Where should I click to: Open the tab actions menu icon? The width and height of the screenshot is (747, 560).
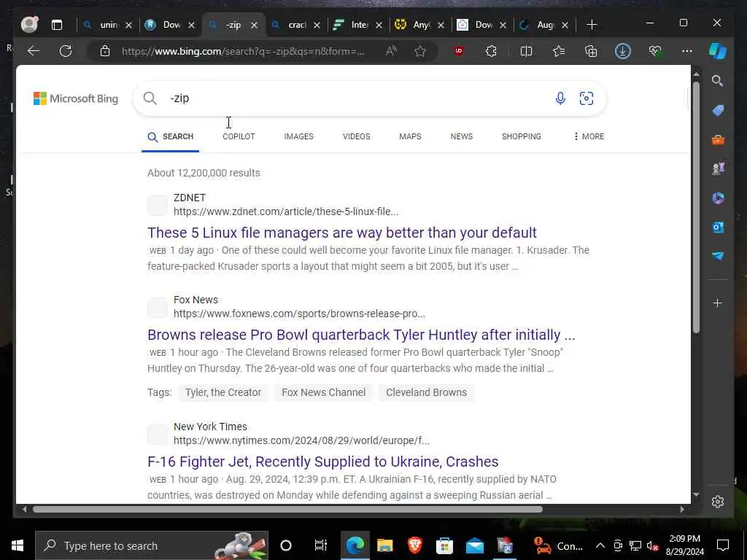57,25
